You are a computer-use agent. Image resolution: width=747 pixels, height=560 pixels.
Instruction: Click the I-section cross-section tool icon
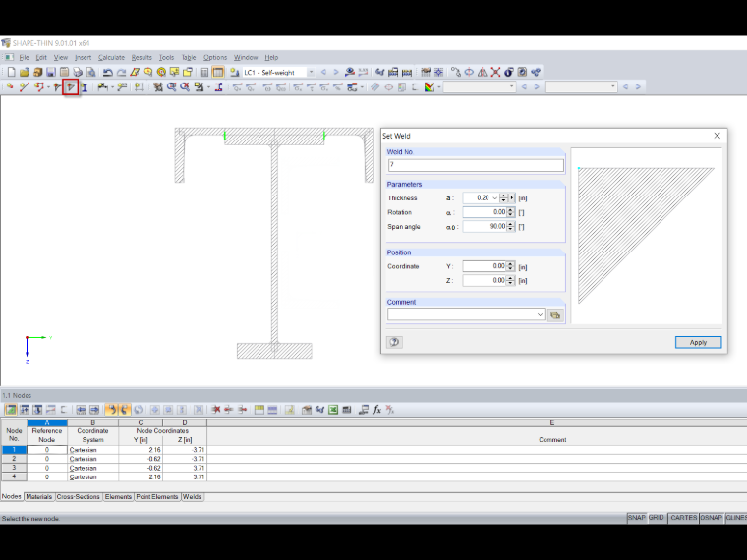pyautogui.click(x=85, y=86)
